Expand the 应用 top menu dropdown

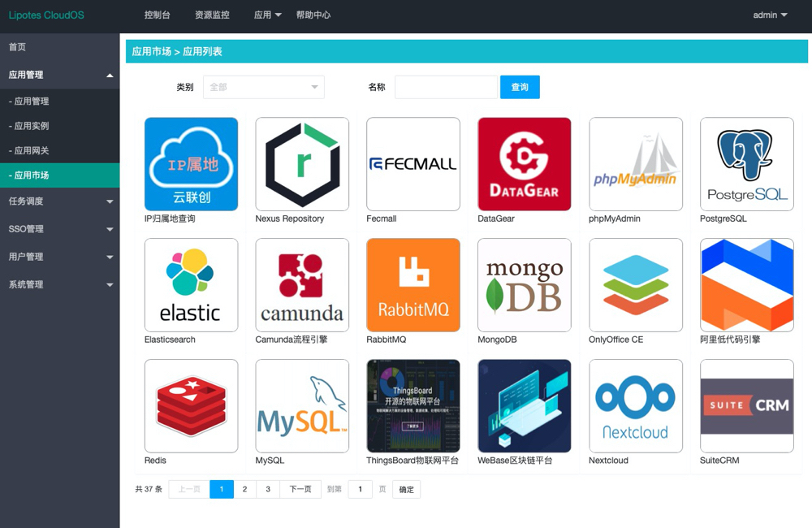click(267, 15)
